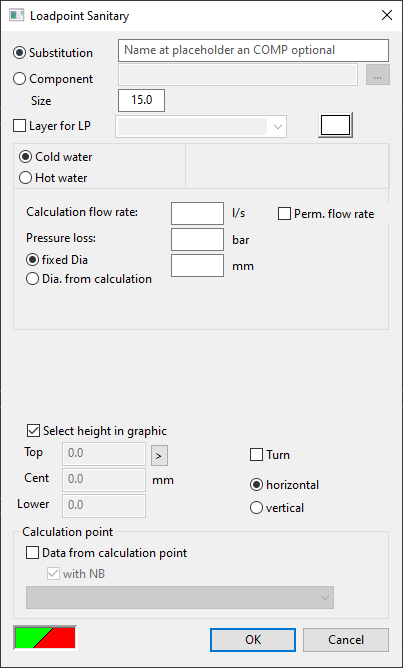Switch orientation to vertical
Image resolution: width=403 pixels, height=668 pixels.
click(x=277, y=508)
